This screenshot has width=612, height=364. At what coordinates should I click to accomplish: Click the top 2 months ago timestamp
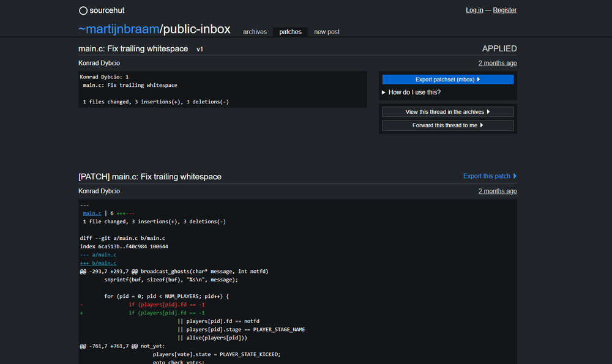coord(498,63)
